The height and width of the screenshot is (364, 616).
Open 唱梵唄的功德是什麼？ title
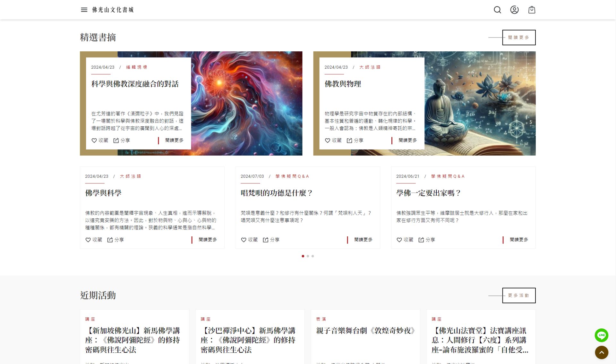pos(277,193)
